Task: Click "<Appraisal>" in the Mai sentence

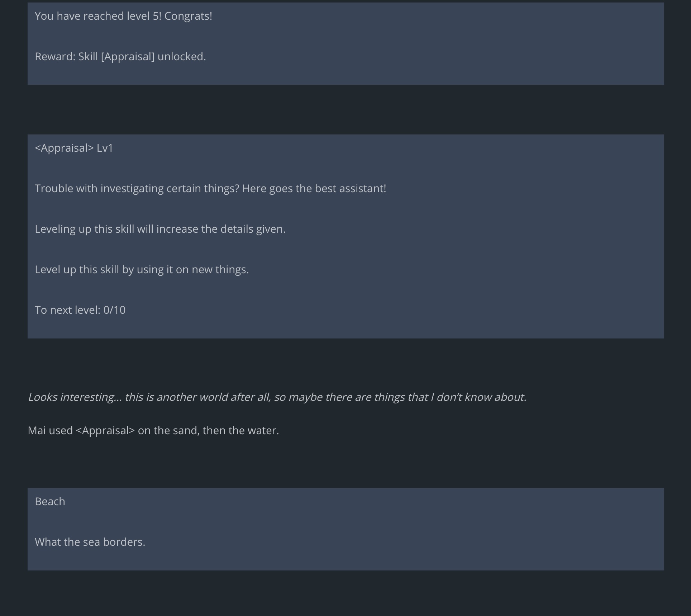Action: coord(105,431)
